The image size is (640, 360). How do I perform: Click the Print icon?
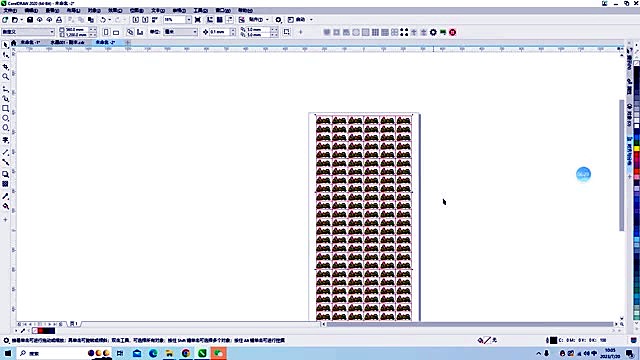[59, 20]
